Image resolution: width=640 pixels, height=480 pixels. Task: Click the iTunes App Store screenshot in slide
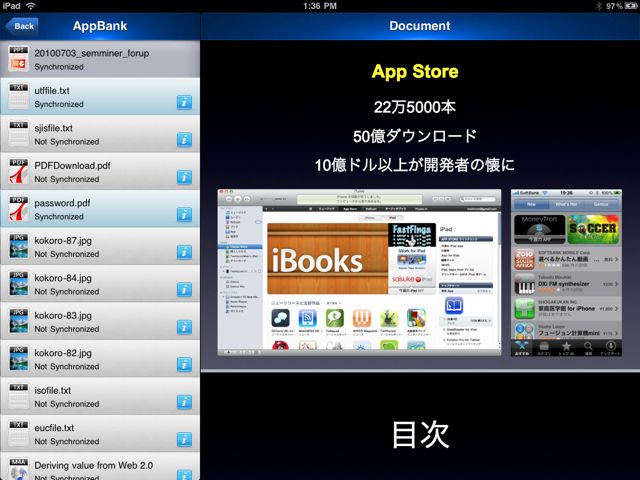pos(359,272)
